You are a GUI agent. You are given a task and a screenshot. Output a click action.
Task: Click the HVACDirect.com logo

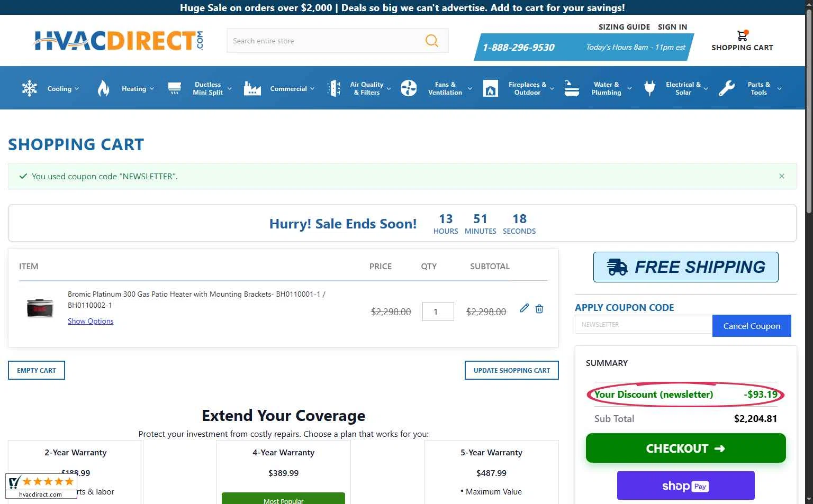pyautogui.click(x=118, y=41)
